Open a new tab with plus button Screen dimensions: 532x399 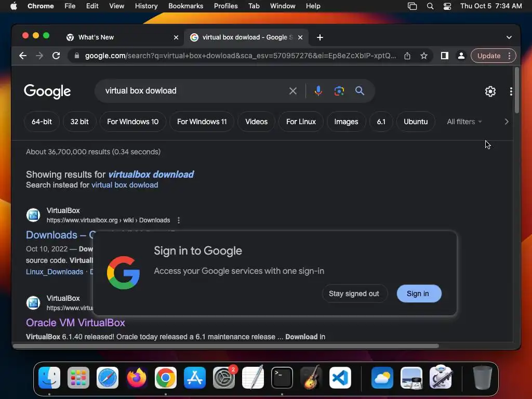click(320, 37)
